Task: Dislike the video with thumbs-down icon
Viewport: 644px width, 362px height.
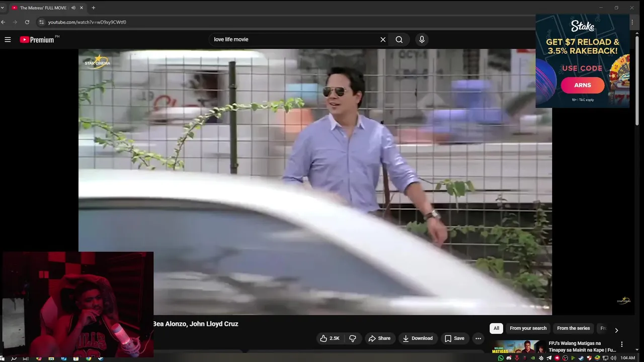Action: click(x=353, y=338)
